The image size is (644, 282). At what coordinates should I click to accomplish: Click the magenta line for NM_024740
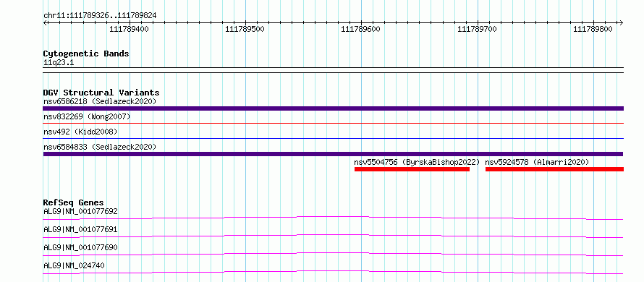[x=333, y=272]
